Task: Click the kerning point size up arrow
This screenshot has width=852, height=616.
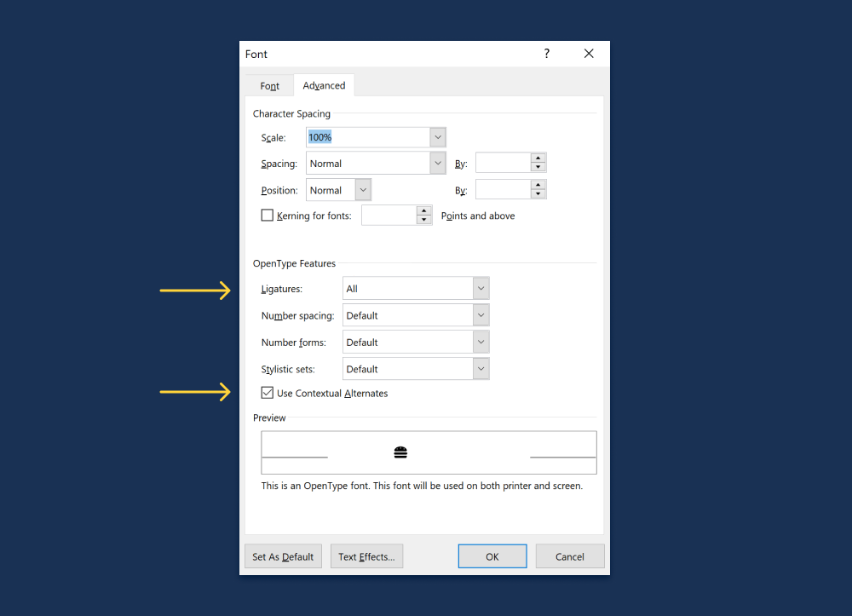Action: coord(423,211)
